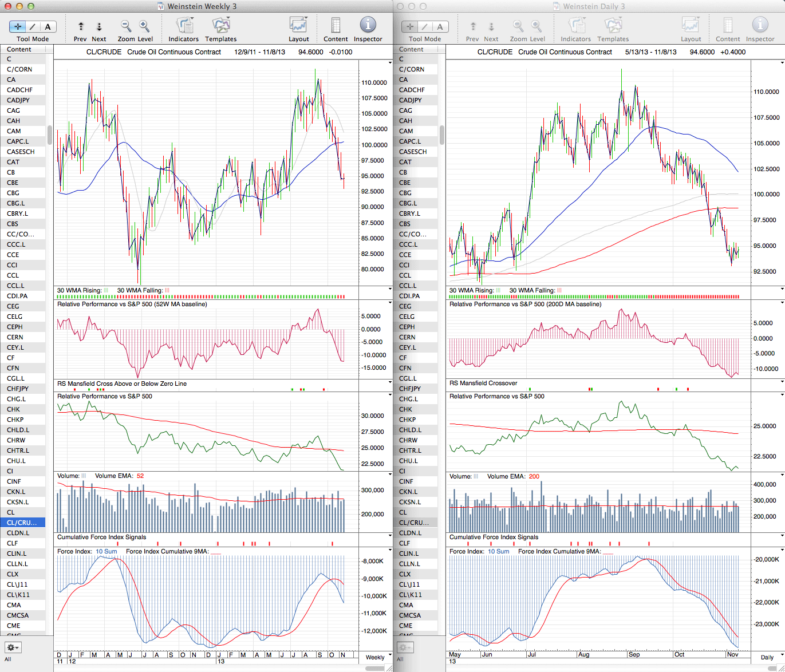785x672 pixels.
Task: Select the line drawing tool in Weekly window
Action: pyautogui.click(x=33, y=27)
